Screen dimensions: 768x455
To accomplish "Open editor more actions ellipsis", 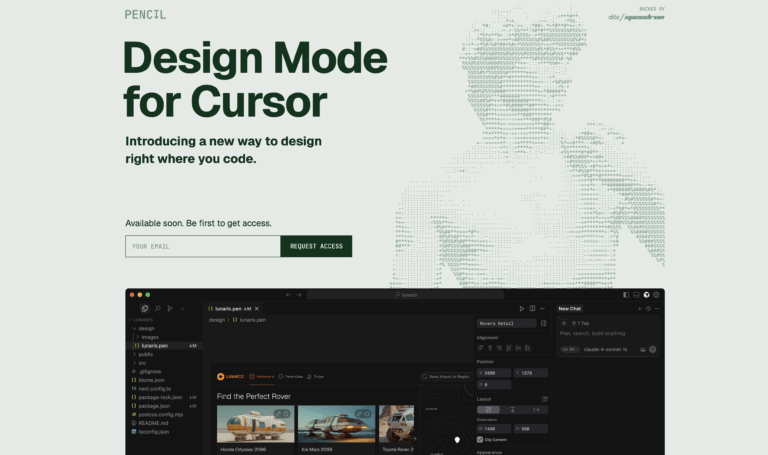I will tap(542, 309).
